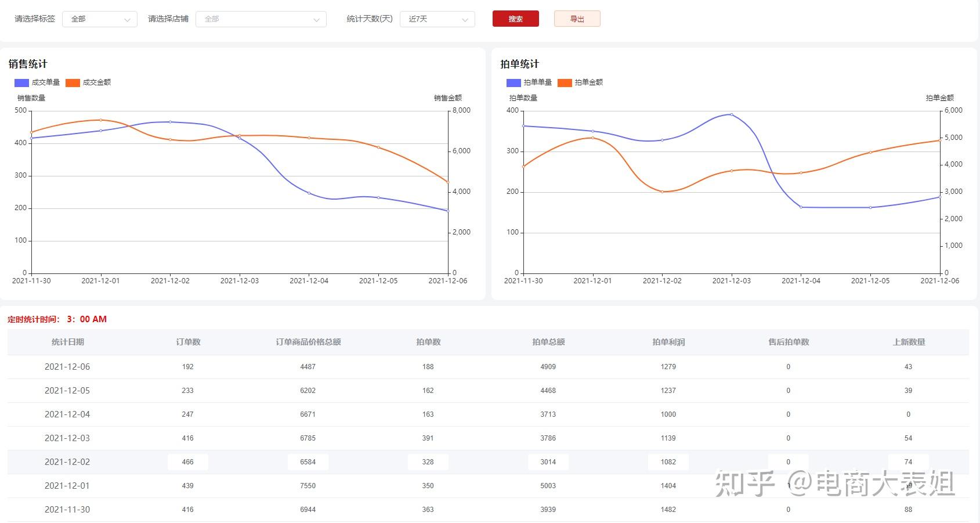This screenshot has height=523, width=980.
Task: Click the 上新数量 column header
Action: click(x=909, y=342)
